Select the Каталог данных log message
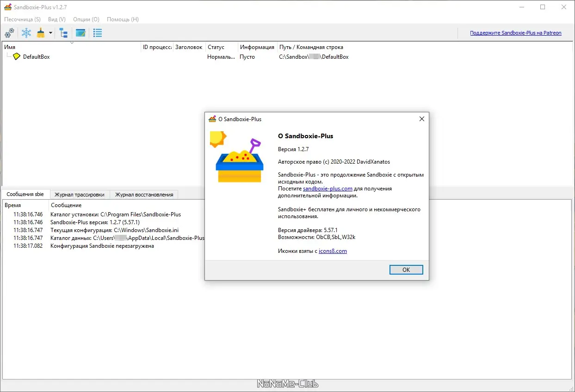 (127, 238)
